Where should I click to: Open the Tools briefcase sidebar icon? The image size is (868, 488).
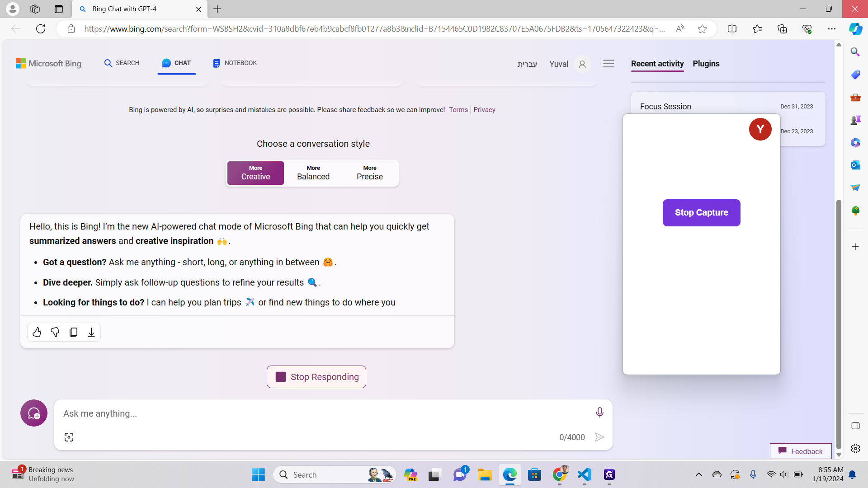(x=855, y=97)
